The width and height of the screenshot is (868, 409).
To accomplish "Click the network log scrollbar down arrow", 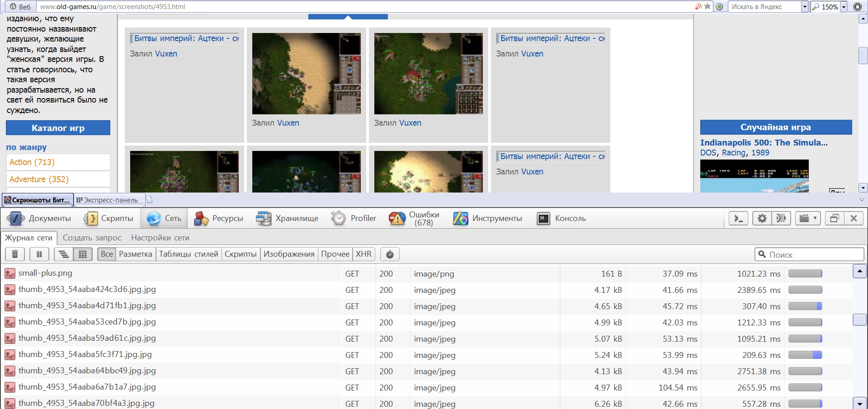I will [859, 403].
